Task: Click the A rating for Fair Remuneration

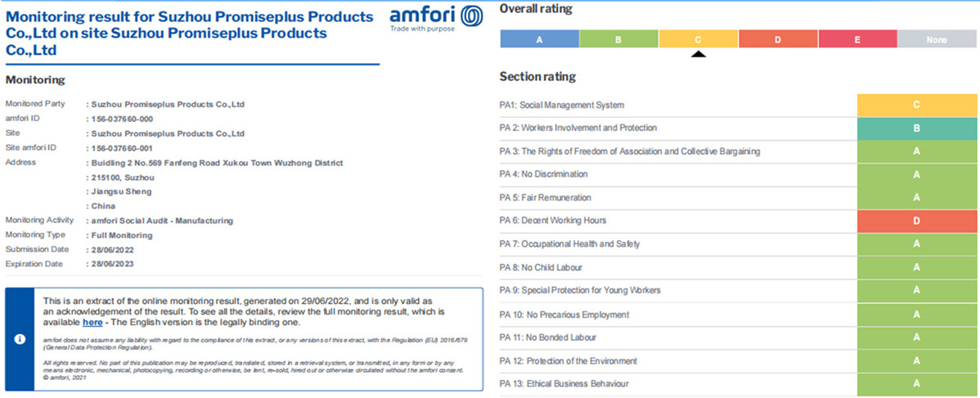Action: click(917, 197)
